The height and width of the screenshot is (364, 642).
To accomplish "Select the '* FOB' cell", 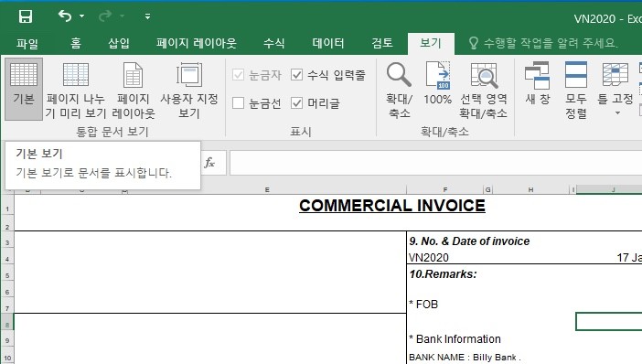I will (x=423, y=305).
